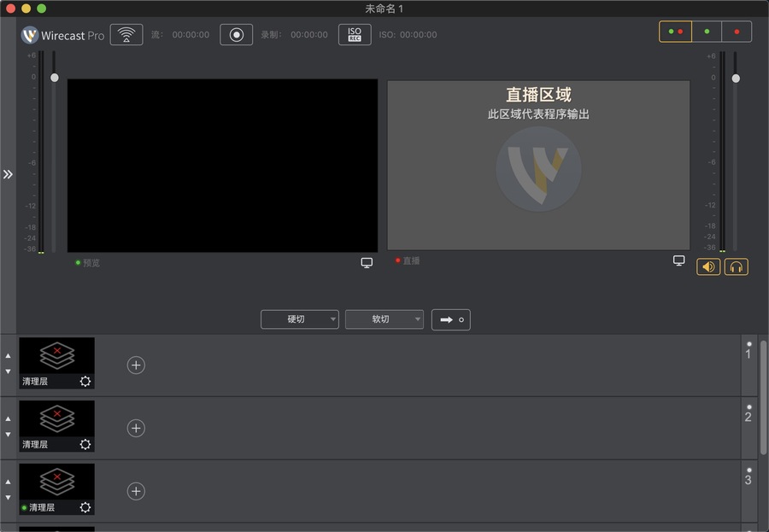Screen dimensions: 769x532
Task: Click the 直播 label
Action: (411, 260)
